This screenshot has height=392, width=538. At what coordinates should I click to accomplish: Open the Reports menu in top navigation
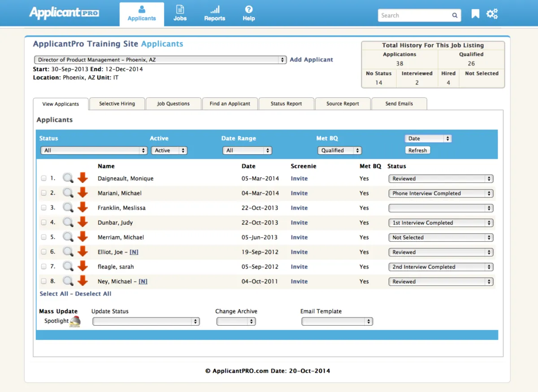(x=215, y=14)
